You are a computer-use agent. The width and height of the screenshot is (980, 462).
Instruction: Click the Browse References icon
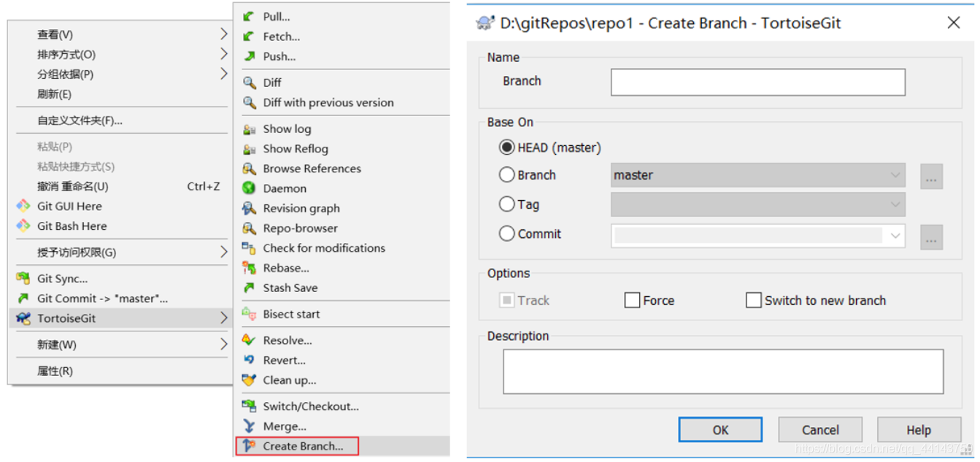tap(250, 168)
